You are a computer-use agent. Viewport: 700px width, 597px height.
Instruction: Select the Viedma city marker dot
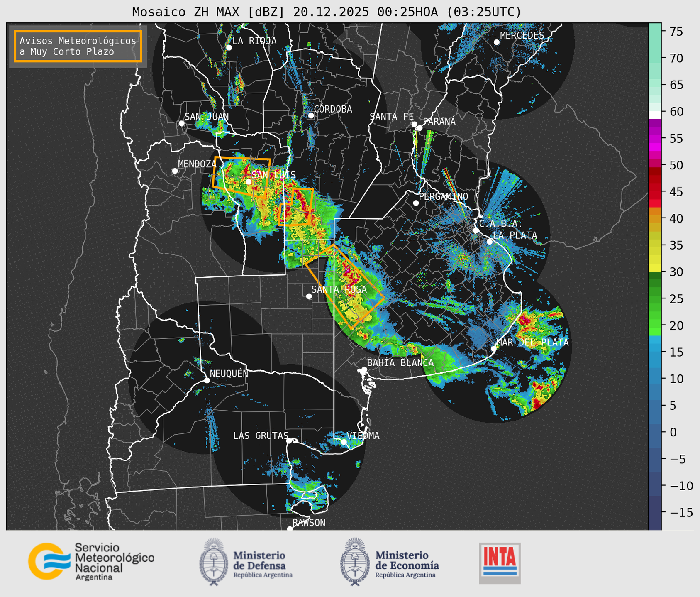[x=344, y=442]
